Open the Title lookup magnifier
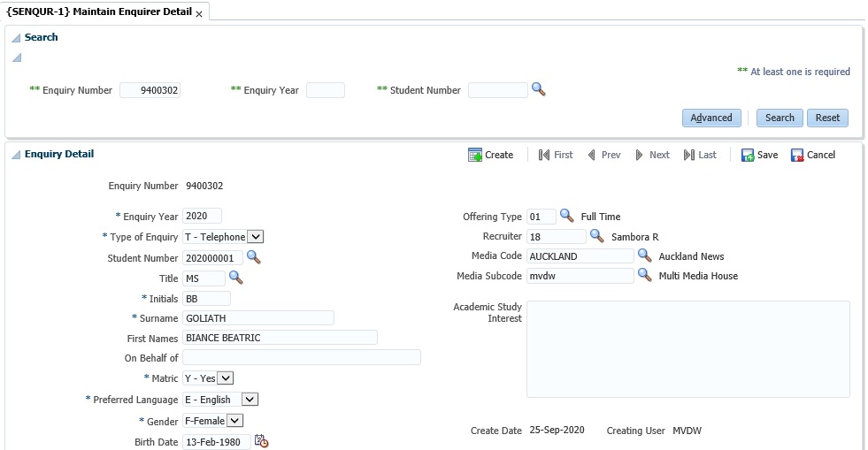 tap(235, 278)
